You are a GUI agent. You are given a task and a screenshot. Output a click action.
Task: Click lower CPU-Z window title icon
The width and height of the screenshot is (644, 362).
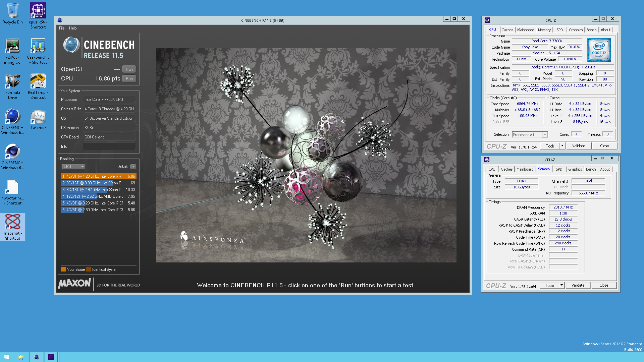pyautogui.click(x=487, y=160)
